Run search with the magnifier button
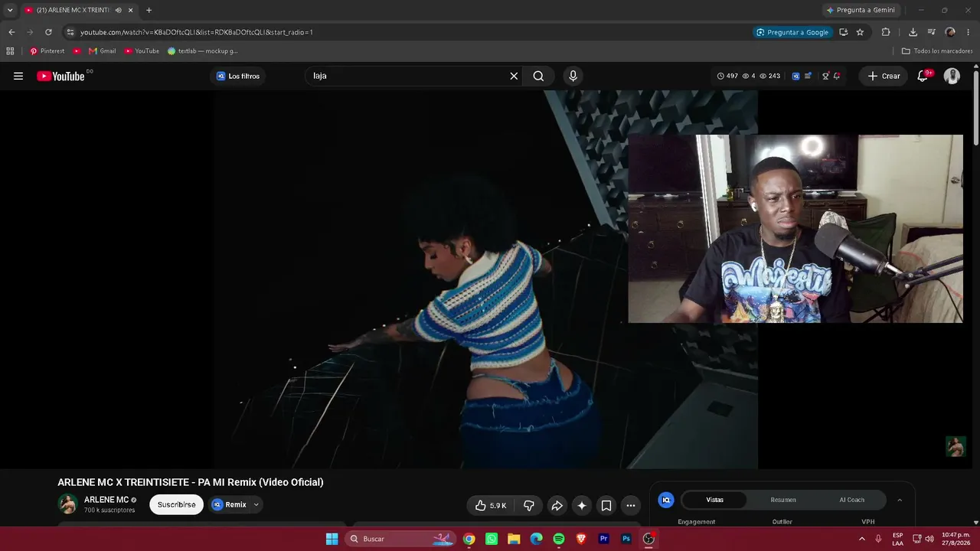 [539, 76]
